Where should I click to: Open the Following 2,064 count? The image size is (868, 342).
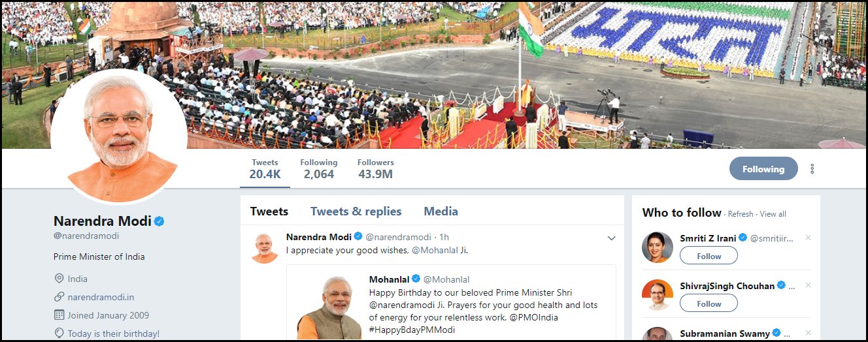tap(319, 169)
